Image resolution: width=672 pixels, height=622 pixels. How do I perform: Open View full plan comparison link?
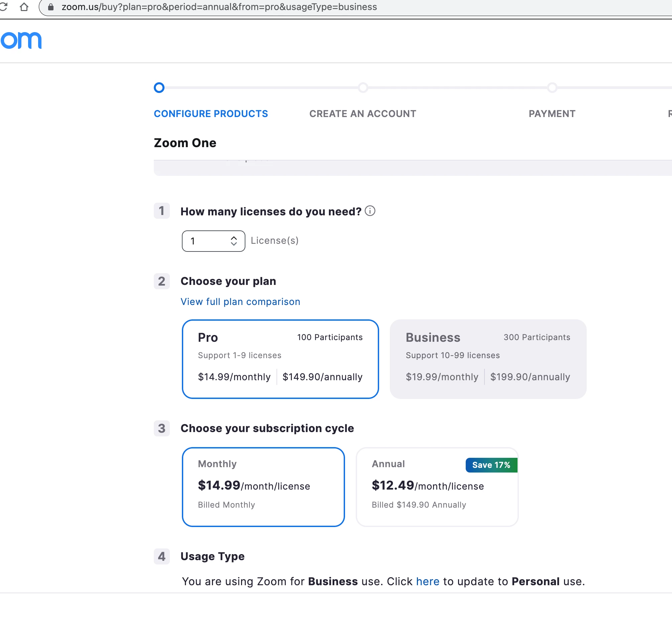(240, 302)
